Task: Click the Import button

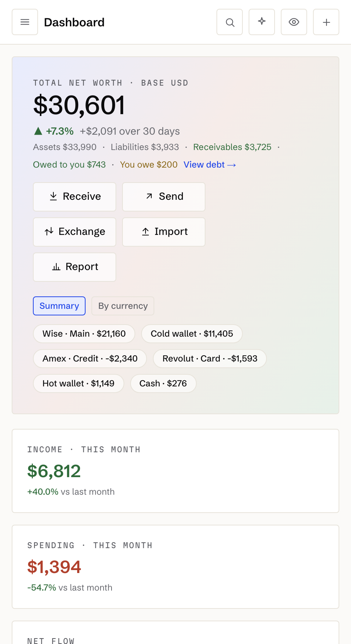Action: click(x=164, y=232)
